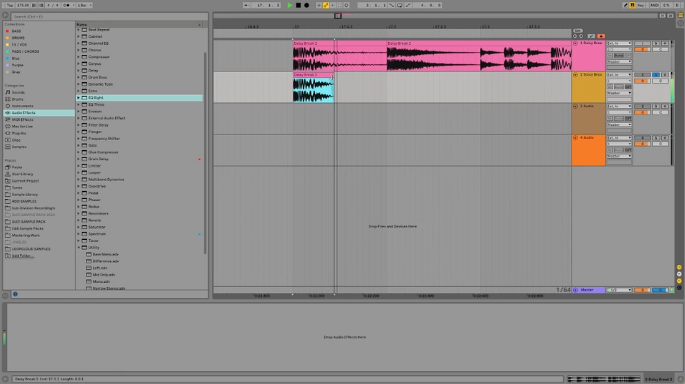This screenshot has height=384, width=685.
Task: Select the BASS collection
Action: (16, 31)
